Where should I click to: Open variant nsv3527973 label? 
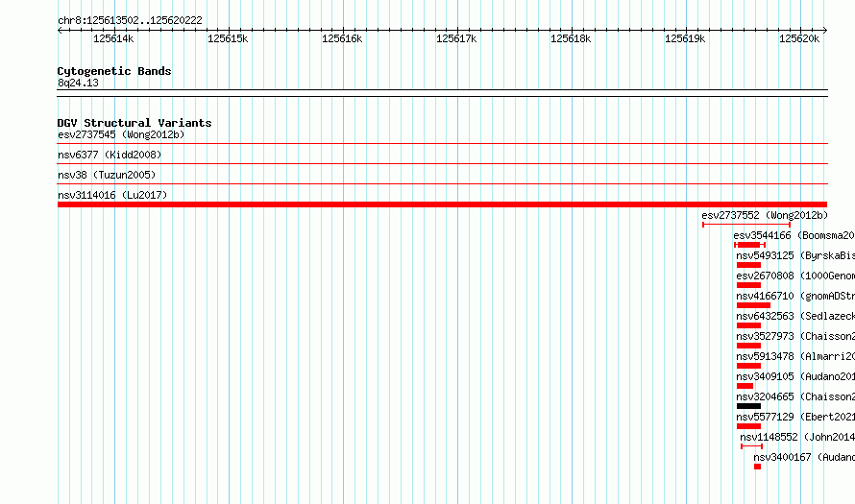tap(795, 336)
